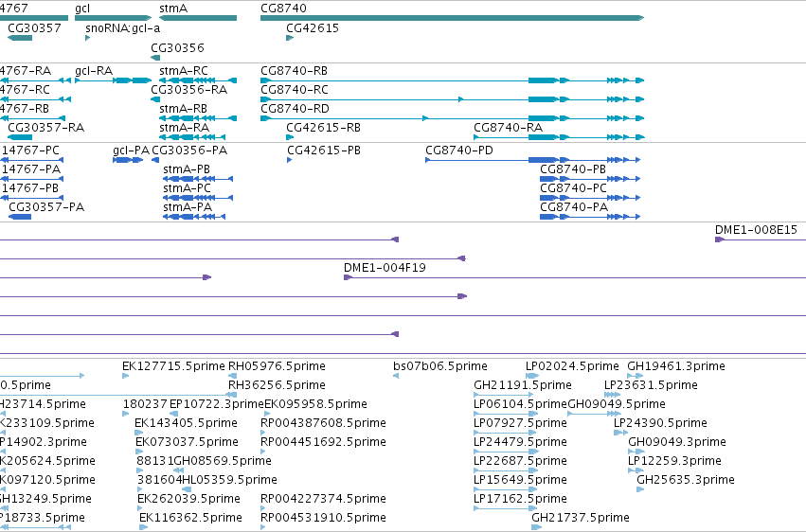806x532 pixels.
Task: Select EST HL05359.5prime
Action: click(x=187, y=490)
